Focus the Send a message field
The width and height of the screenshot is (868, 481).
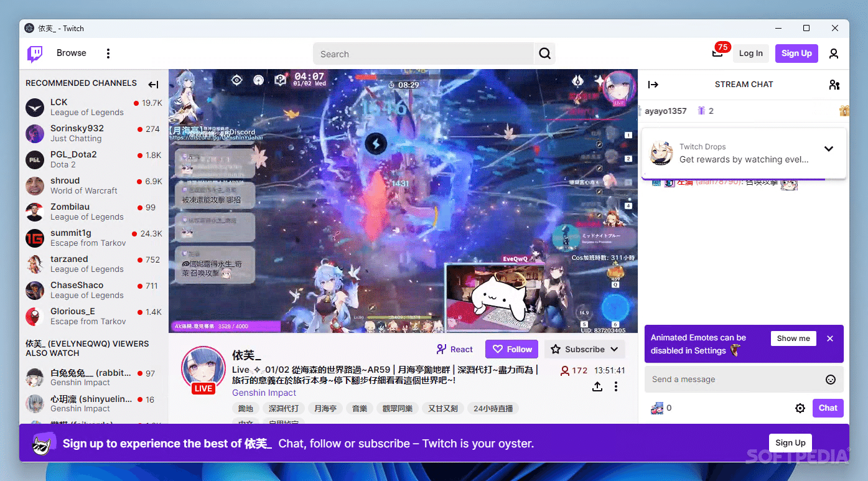(x=733, y=380)
